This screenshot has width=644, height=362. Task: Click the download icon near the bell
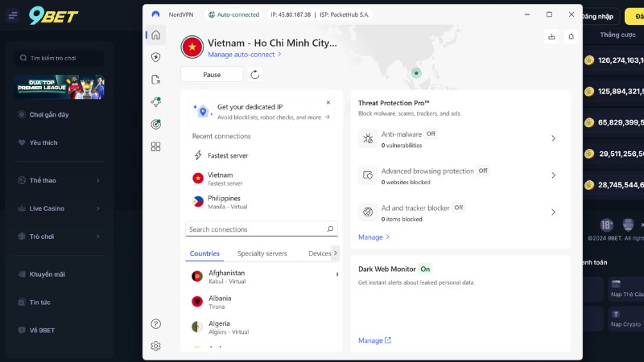pos(551,36)
